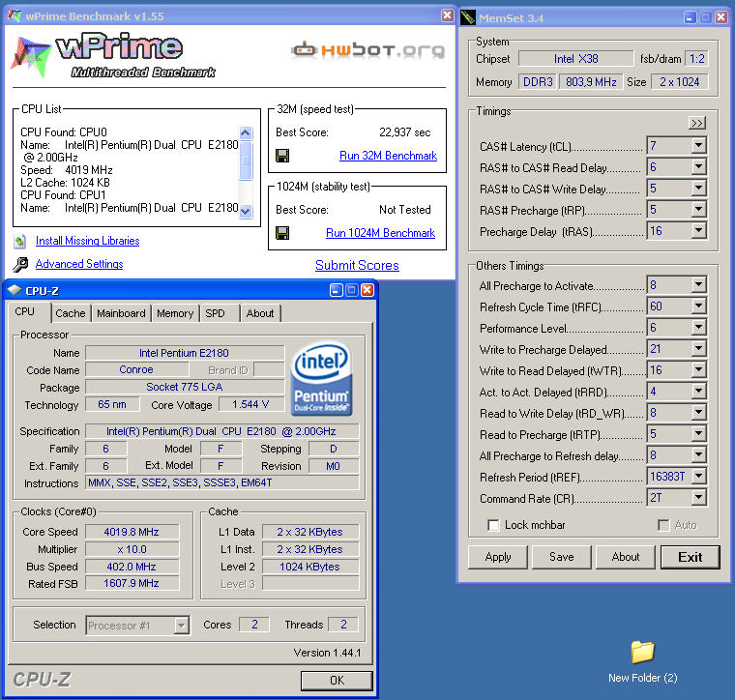This screenshot has width=735, height=700.
Task: Click the hwbot.org logo in wPrime
Action: (367, 49)
